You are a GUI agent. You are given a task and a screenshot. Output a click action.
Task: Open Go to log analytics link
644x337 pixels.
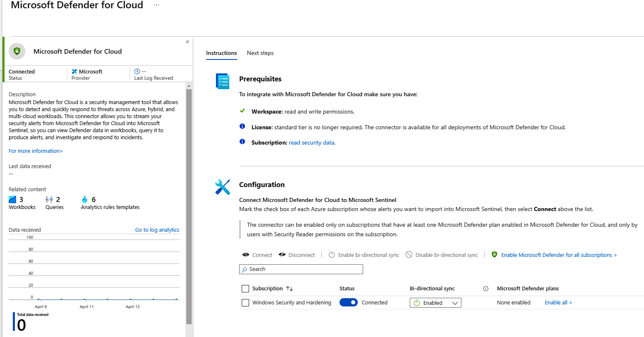[x=157, y=230]
